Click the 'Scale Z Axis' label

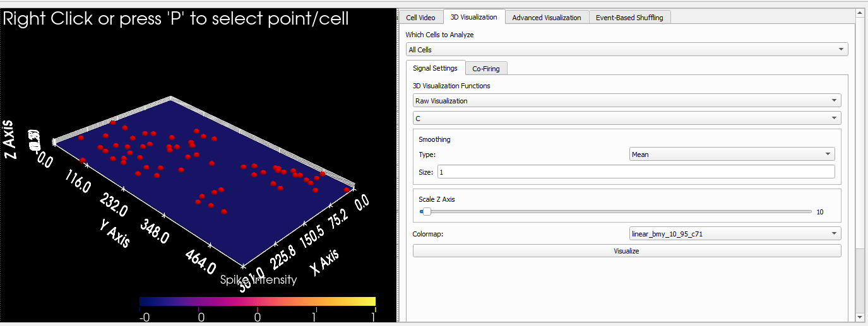click(437, 199)
